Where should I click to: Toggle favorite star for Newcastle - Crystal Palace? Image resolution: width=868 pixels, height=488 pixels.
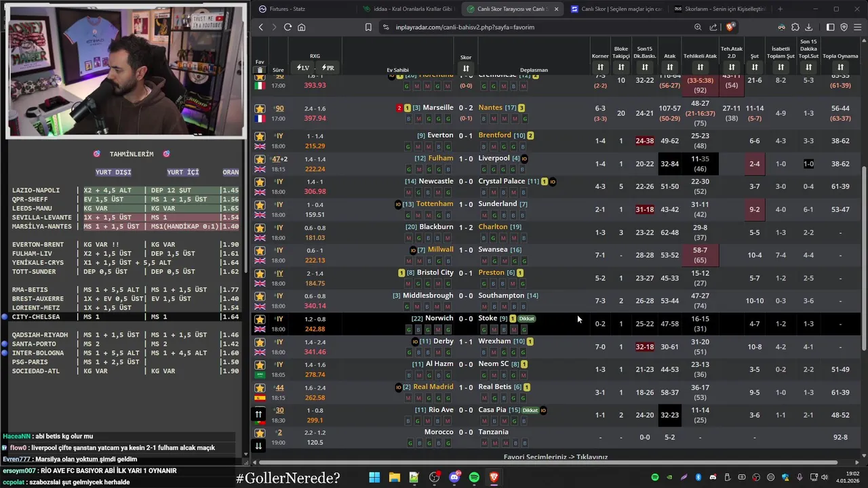coord(260,182)
